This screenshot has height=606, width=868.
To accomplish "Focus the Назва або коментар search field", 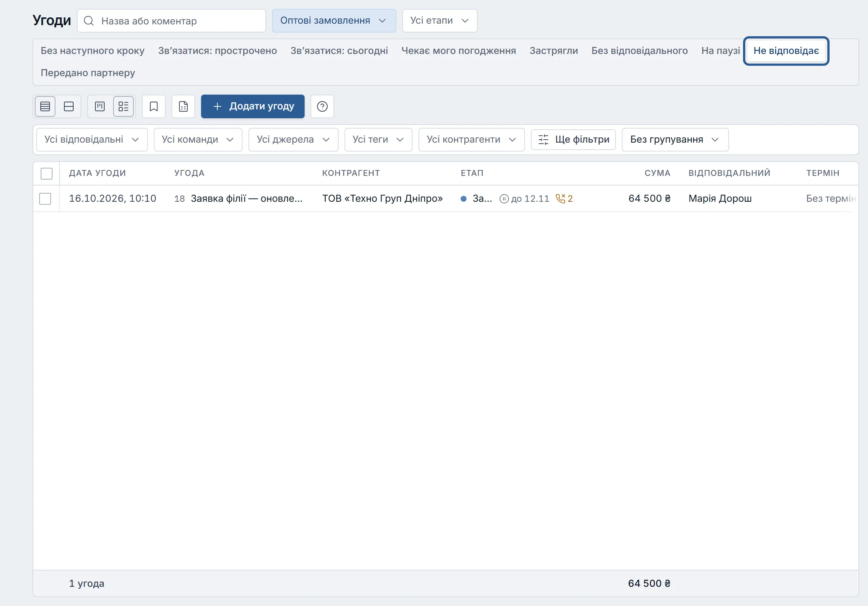I will [171, 21].
